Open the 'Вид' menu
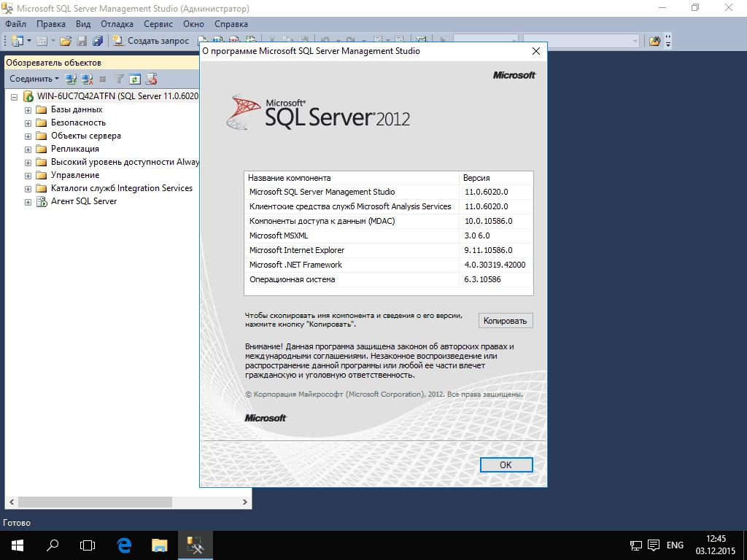The image size is (747, 560). pos(83,24)
